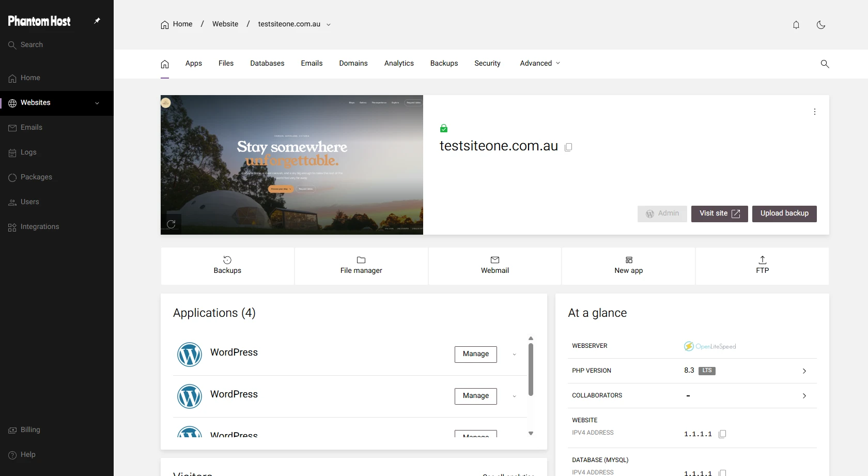Click the Website breadcrumb link
Viewport: 868px width, 476px height.
click(x=225, y=24)
